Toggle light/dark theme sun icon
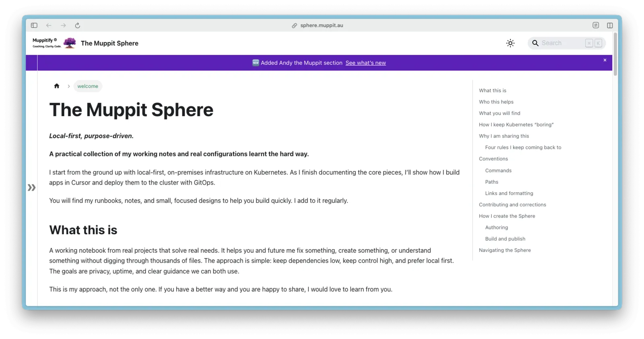Image resolution: width=644 pixels, height=339 pixels. point(510,43)
